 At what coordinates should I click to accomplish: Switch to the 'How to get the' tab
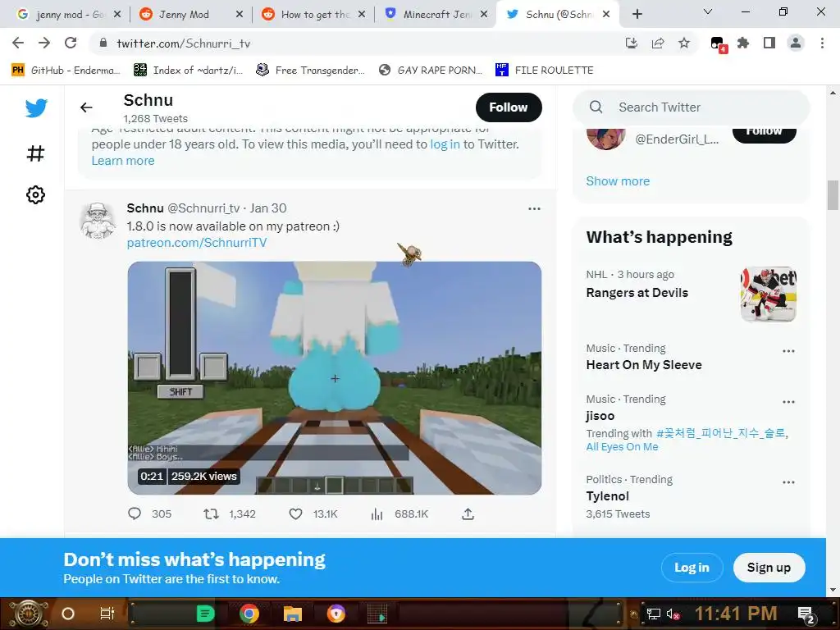[315, 15]
